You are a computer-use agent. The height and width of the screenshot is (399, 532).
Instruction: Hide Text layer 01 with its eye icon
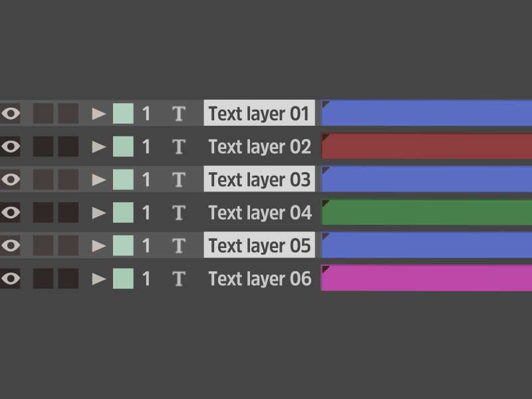[10, 114]
